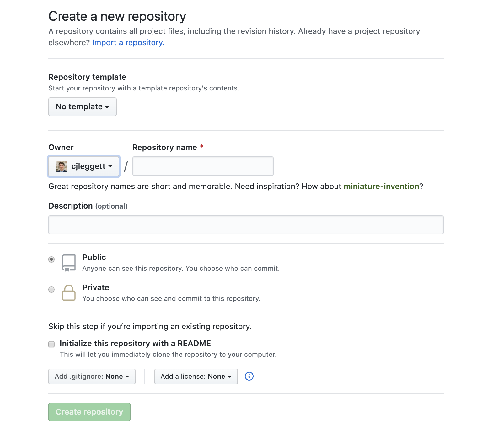Use the miniature-invention name suggestion
Screen dimensions: 504x434
(381, 187)
